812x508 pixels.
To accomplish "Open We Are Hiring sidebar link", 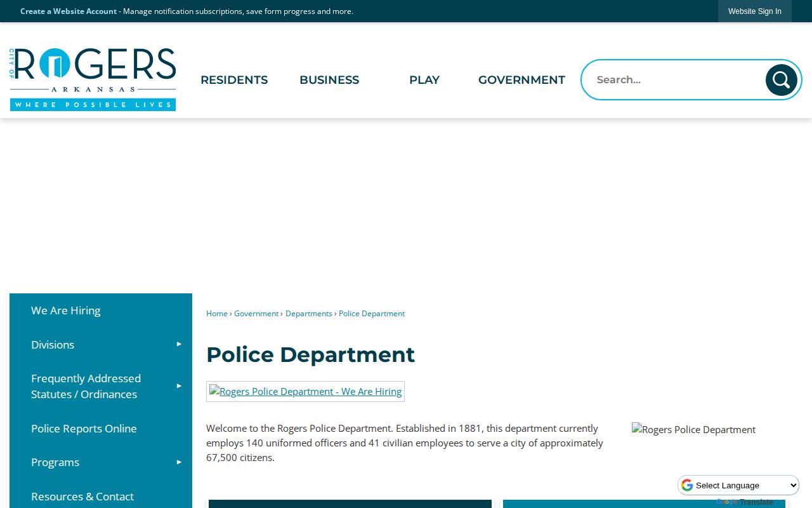I will point(101,311).
